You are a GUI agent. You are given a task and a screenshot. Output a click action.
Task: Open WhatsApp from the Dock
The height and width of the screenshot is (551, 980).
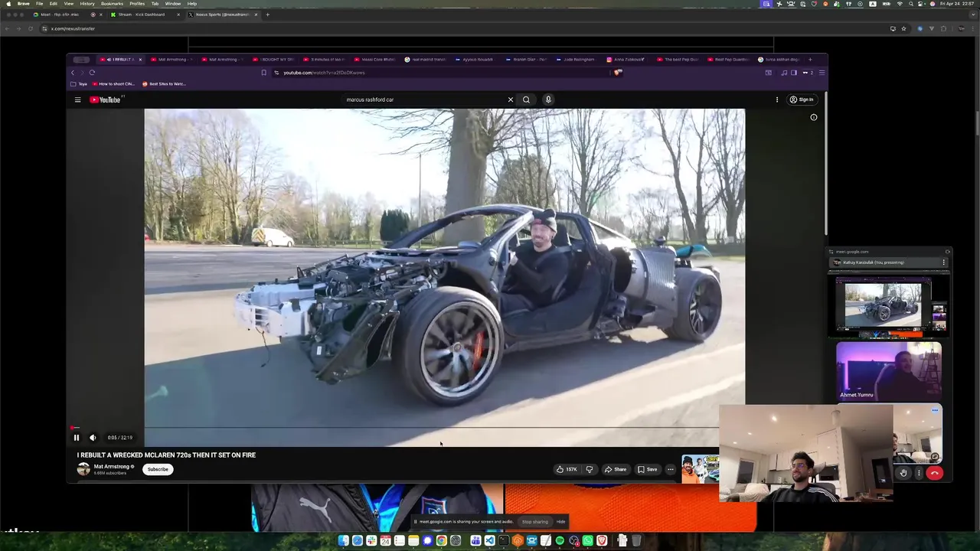pos(588,541)
